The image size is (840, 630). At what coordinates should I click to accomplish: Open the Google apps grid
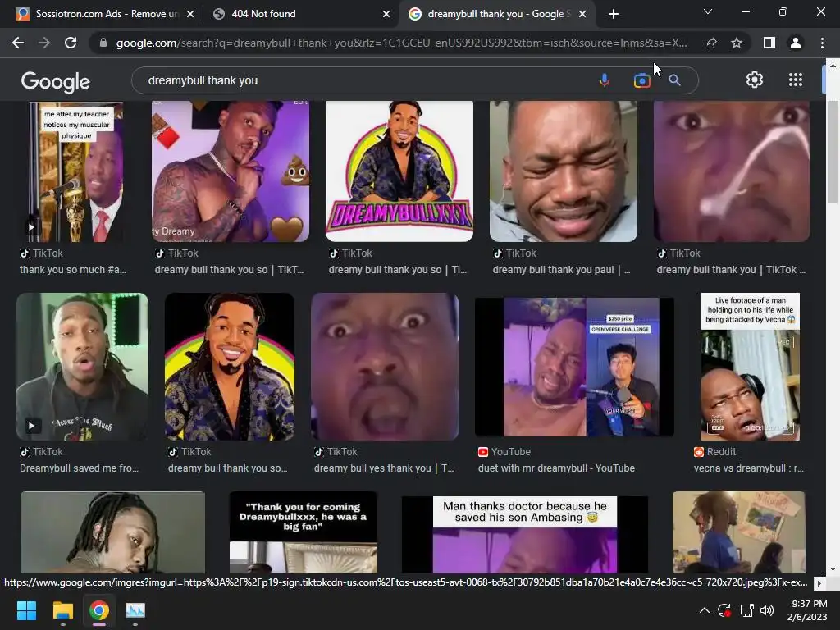coord(796,80)
